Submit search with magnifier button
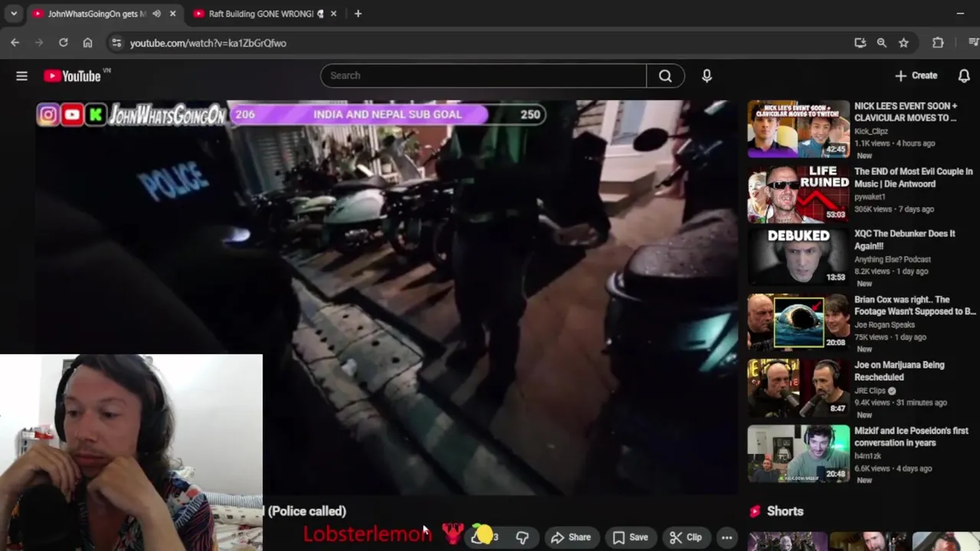 665,75
